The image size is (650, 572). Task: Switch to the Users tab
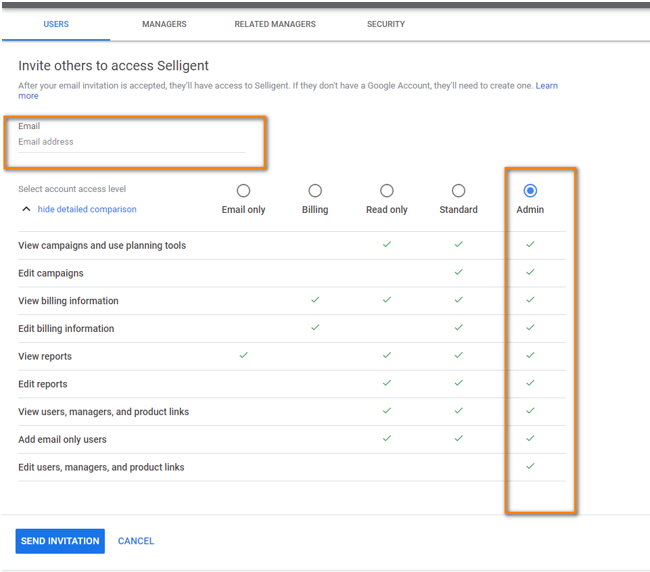click(x=55, y=24)
